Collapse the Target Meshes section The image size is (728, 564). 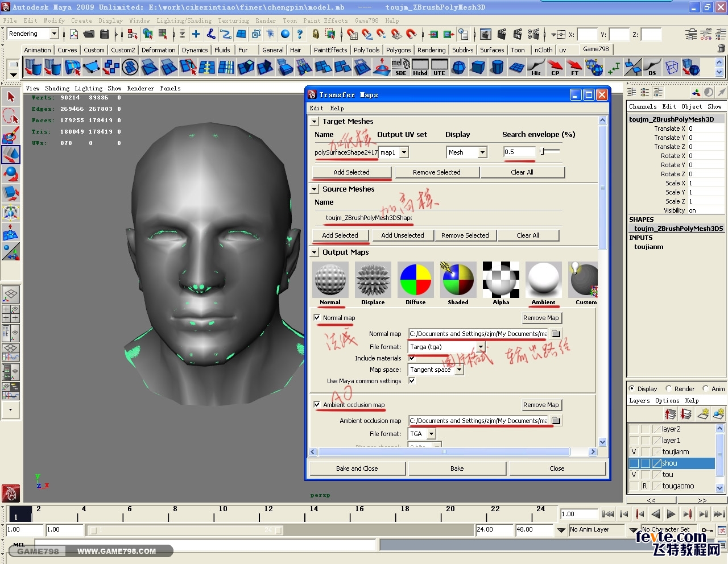point(315,122)
